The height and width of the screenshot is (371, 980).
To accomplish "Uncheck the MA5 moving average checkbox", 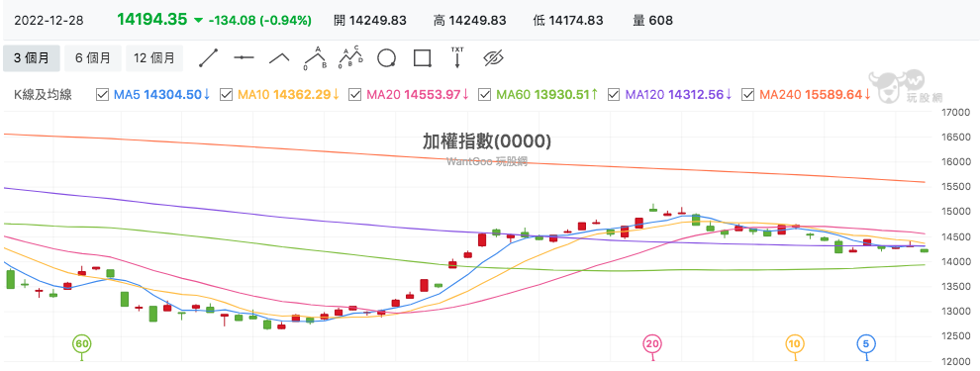I will pyautogui.click(x=103, y=94).
